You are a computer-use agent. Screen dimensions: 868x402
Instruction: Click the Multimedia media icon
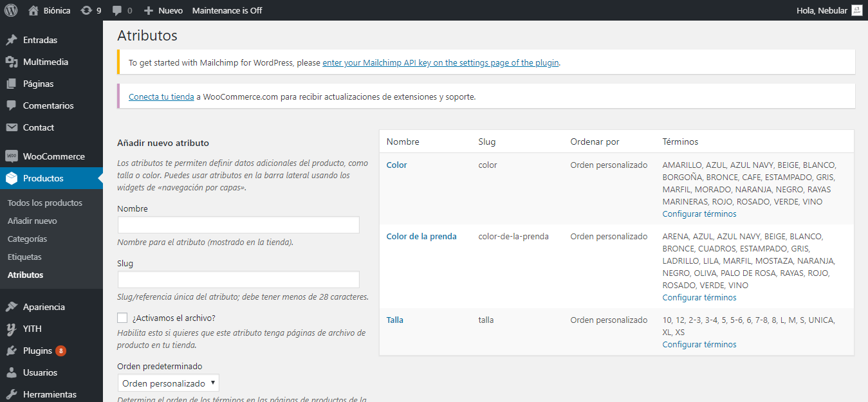point(12,62)
